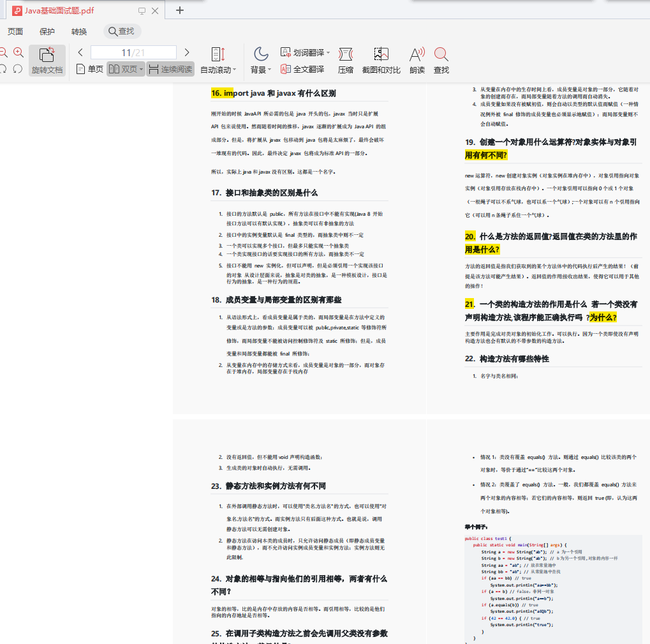The height and width of the screenshot is (644, 650).
Task: Expand the 背景 dropdown arrow
Action: coord(269,70)
